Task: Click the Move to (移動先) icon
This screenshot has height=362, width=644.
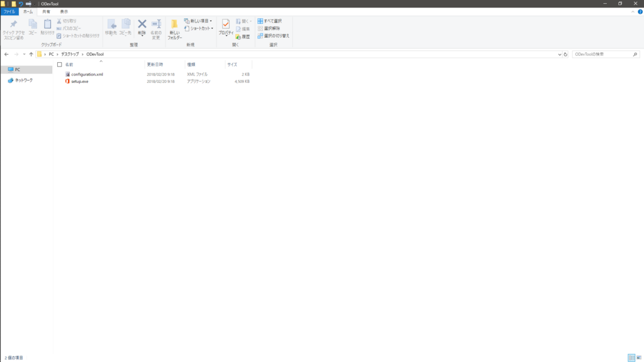Action: point(111,25)
